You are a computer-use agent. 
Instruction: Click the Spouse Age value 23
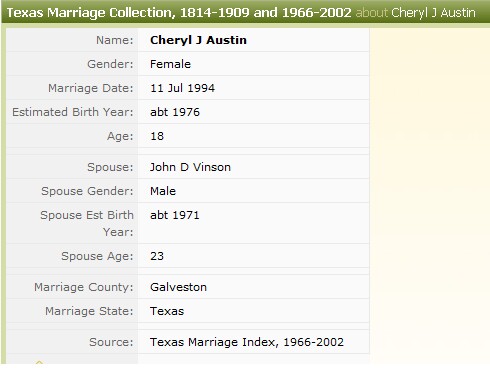point(157,256)
